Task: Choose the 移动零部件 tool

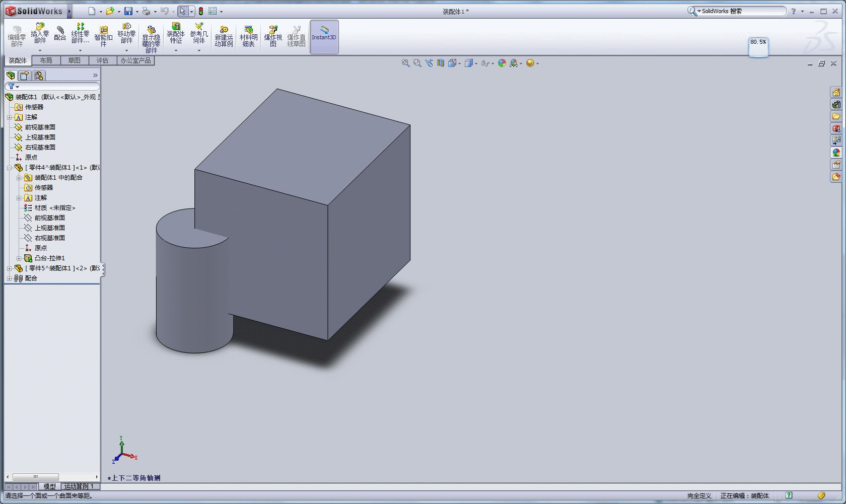Action: coord(126,34)
